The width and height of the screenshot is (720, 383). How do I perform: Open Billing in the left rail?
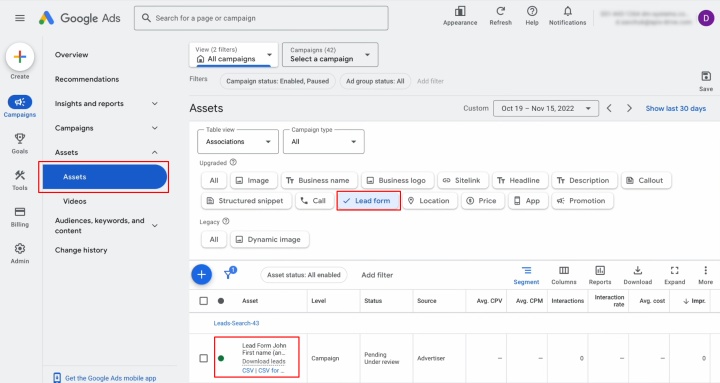point(20,217)
